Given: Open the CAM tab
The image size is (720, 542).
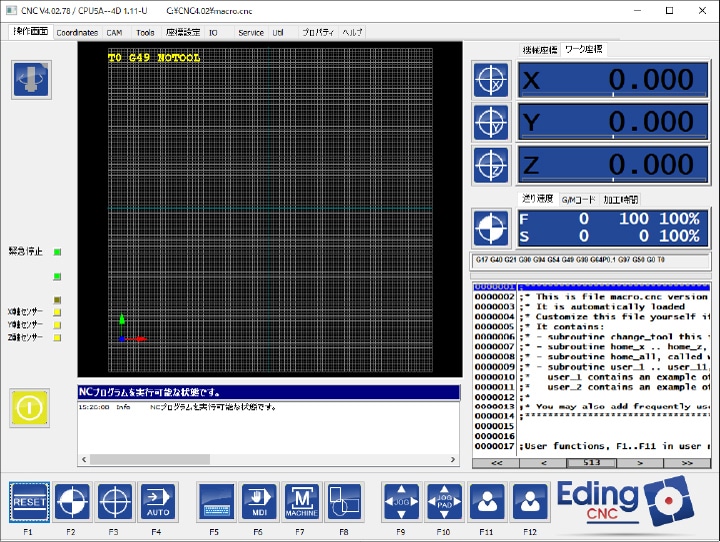Looking at the screenshot, I should [x=114, y=32].
